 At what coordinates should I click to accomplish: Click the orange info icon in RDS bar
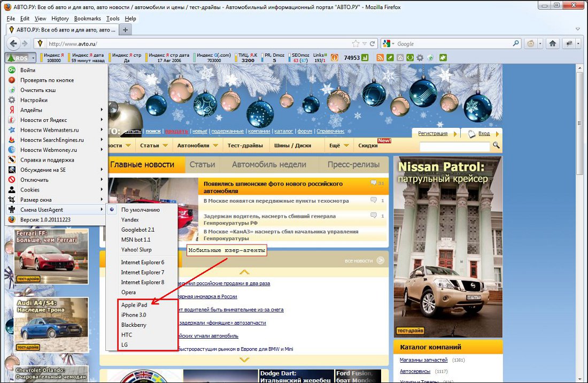(x=335, y=58)
